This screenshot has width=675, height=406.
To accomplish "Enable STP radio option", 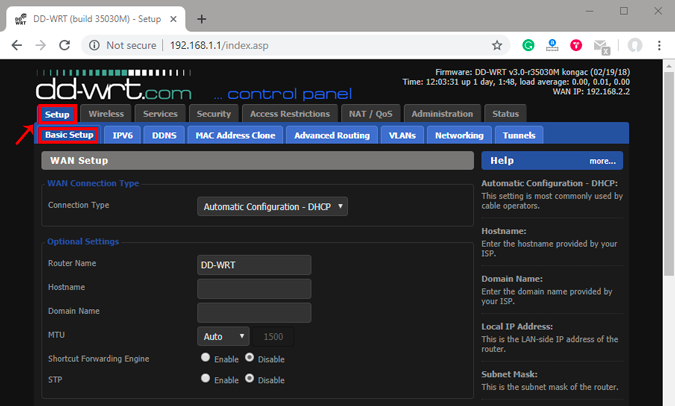I will tap(206, 379).
